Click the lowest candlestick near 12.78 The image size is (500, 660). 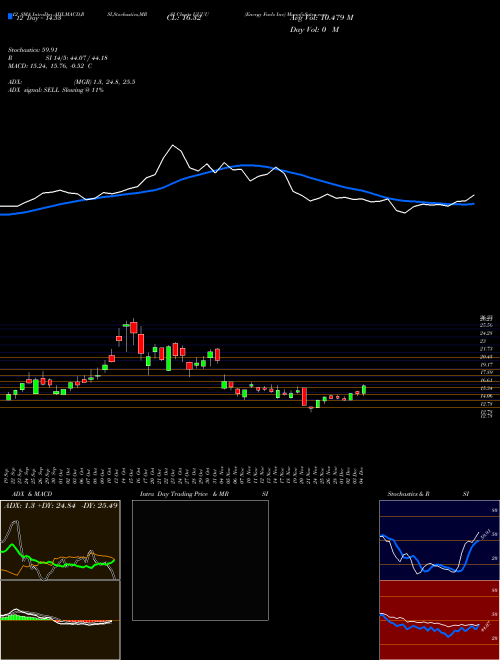pyautogui.click(x=311, y=408)
